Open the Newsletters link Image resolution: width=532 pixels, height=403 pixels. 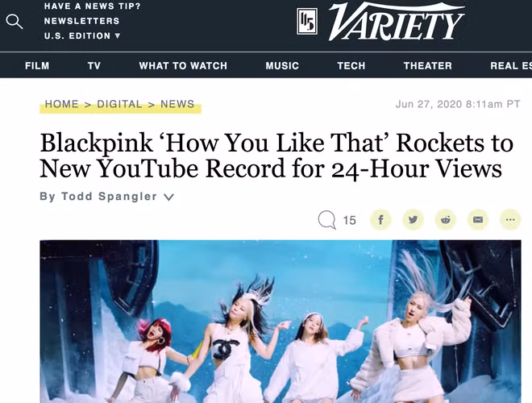[x=81, y=21]
